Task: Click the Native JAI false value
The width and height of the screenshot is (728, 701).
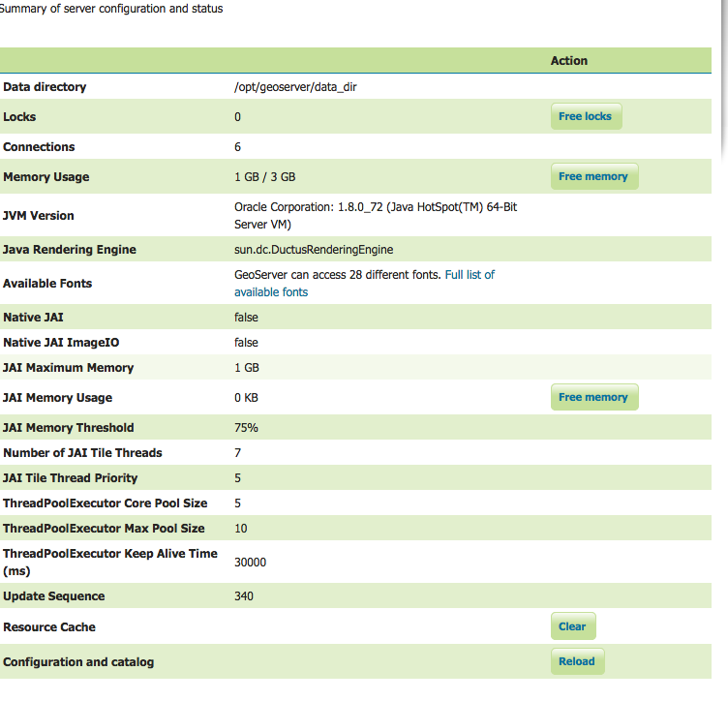Action: (x=246, y=317)
